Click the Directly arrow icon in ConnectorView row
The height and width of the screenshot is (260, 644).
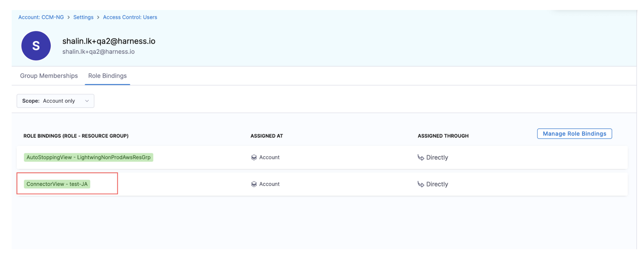pos(421,184)
